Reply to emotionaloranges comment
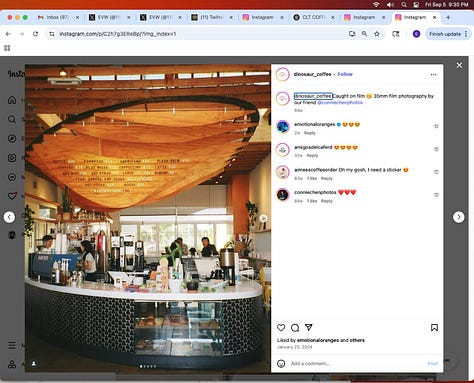This screenshot has height=383, width=474. (x=310, y=133)
